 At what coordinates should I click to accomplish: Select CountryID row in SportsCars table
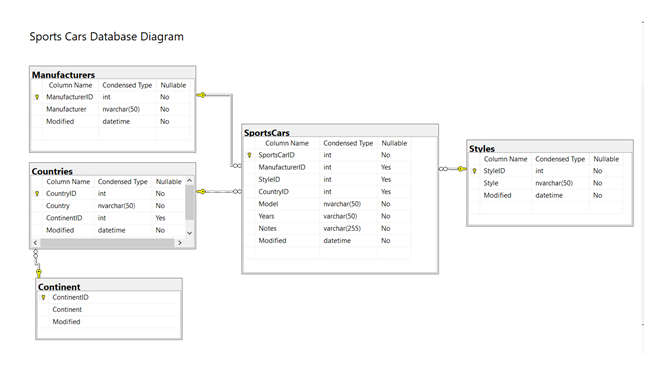[327, 192]
